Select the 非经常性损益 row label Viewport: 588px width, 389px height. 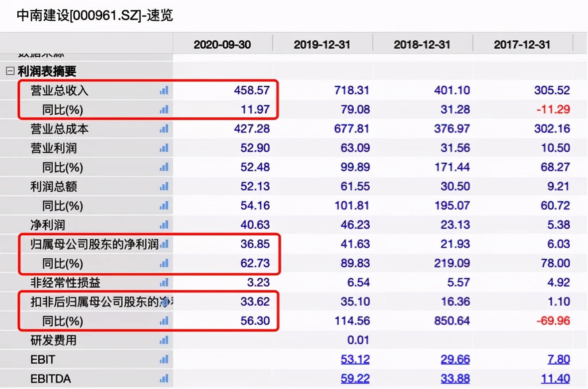click(66, 282)
